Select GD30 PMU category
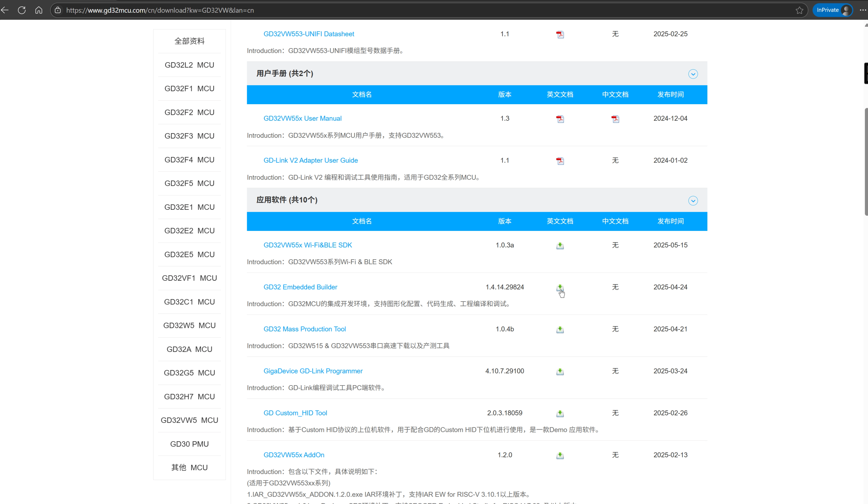This screenshot has height=504, width=868. click(189, 444)
